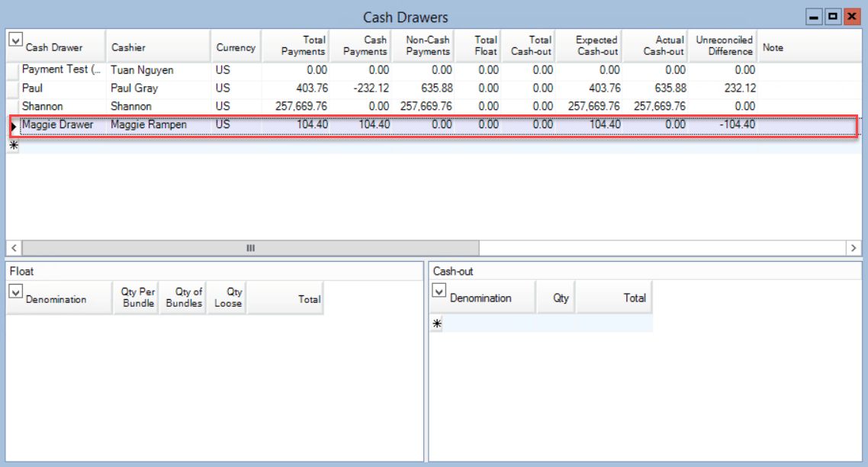Sort by the Cashier column header

156,45
